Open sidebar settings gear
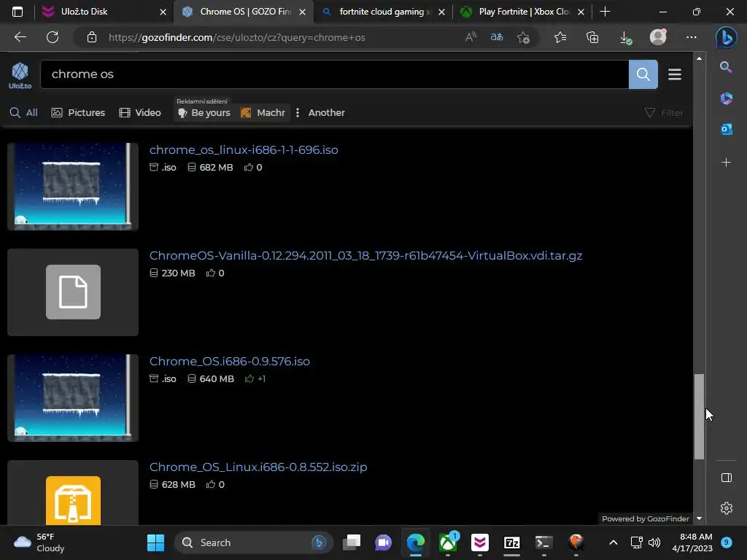 coord(726,508)
